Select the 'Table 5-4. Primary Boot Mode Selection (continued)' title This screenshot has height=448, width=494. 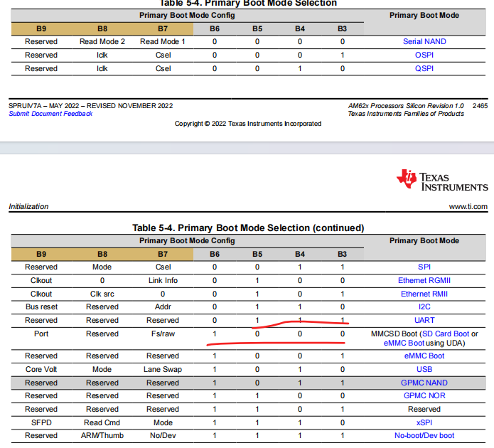click(x=248, y=228)
